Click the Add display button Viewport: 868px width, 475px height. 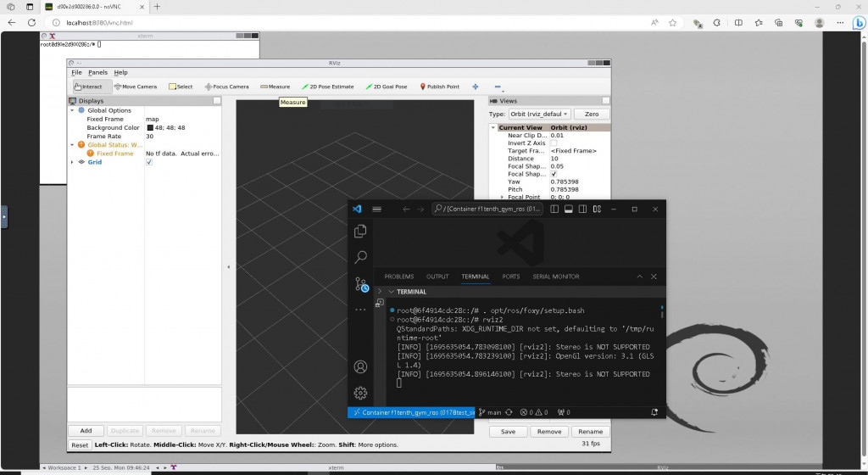click(86, 431)
